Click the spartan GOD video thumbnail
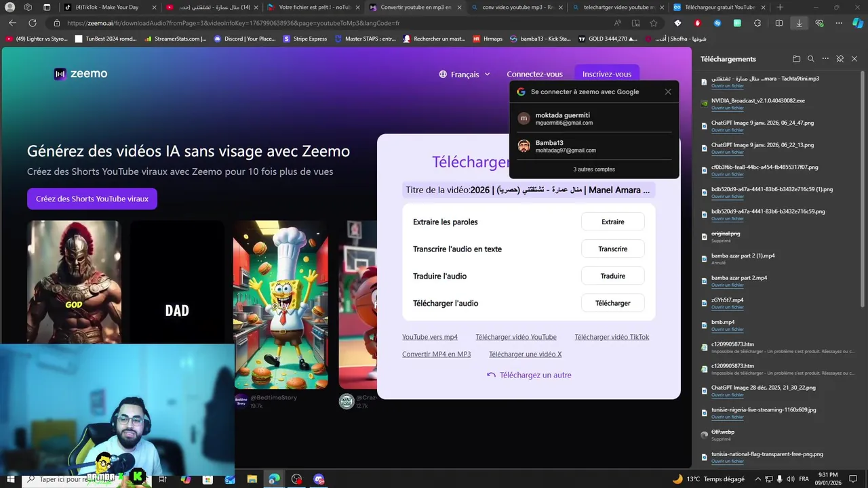Screen dimensions: 868x488 coord(74,282)
